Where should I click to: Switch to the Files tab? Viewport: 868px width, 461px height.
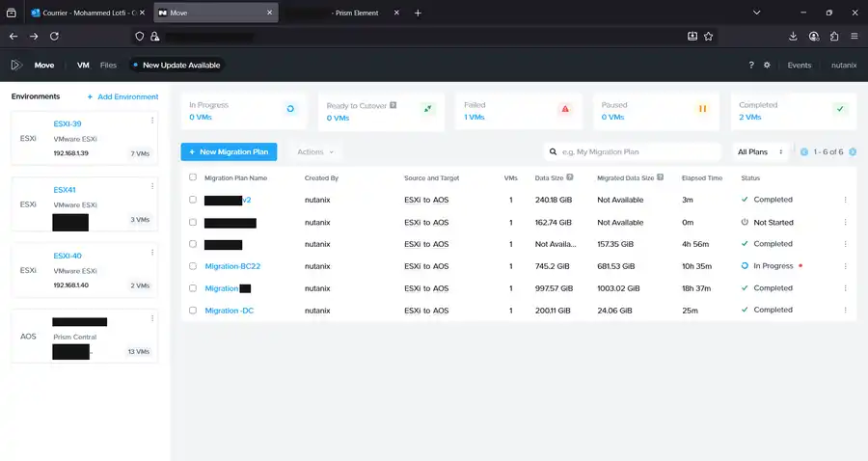(x=108, y=65)
